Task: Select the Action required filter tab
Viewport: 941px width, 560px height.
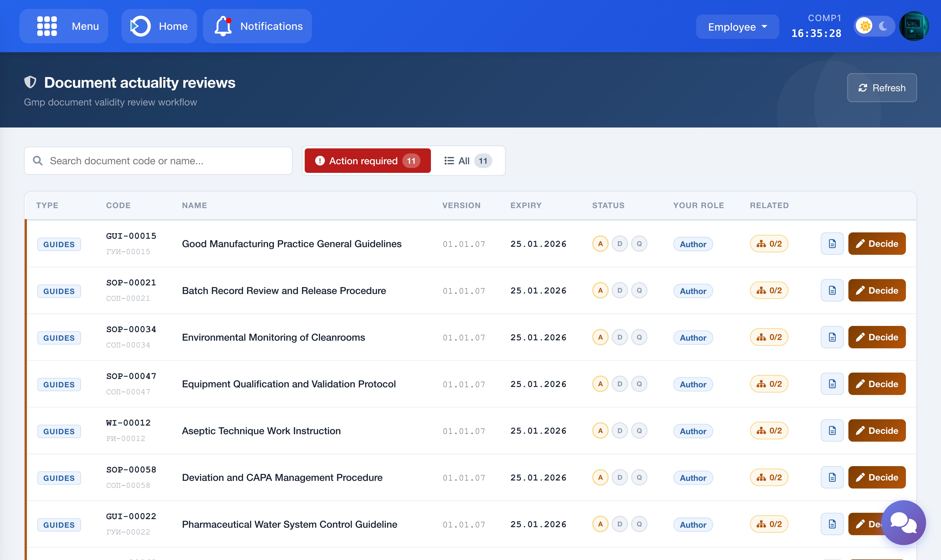Action: pos(367,161)
